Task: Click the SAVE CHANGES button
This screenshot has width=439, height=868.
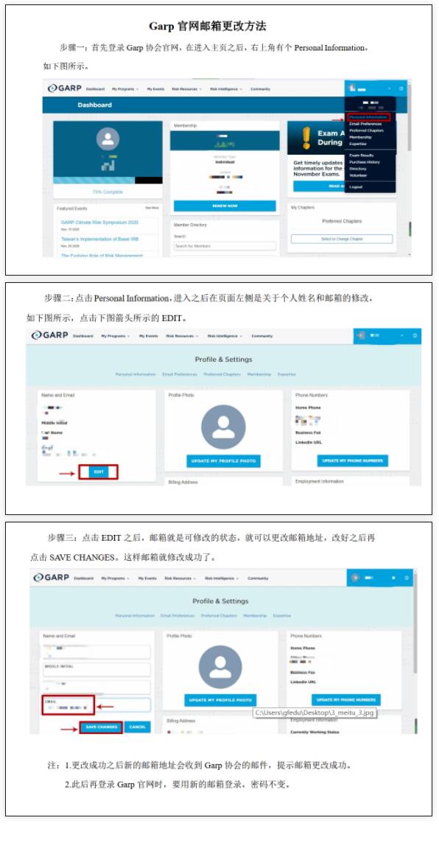Action: click(x=102, y=727)
